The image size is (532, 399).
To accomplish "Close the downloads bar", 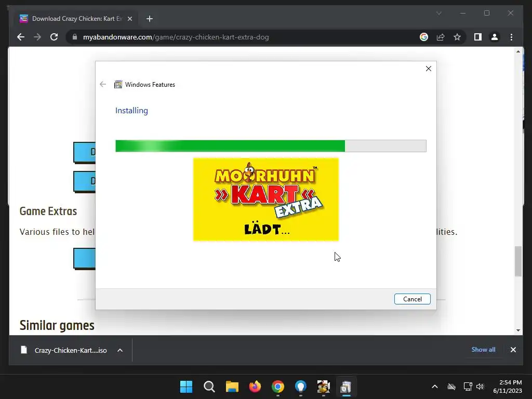I will coord(513,350).
